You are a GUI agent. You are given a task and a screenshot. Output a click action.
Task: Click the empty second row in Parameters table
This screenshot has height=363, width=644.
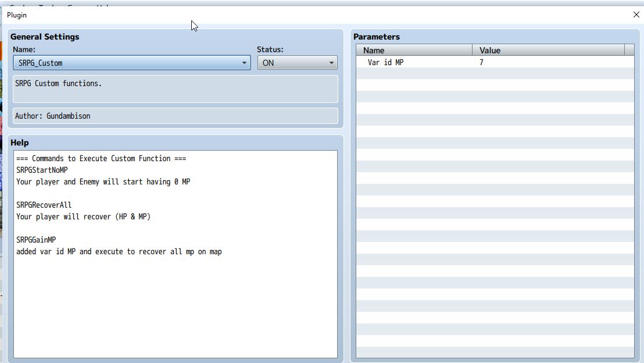[495, 73]
